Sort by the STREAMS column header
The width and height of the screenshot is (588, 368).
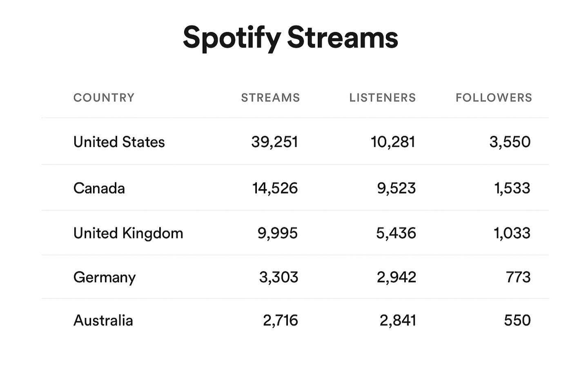pos(270,98)
